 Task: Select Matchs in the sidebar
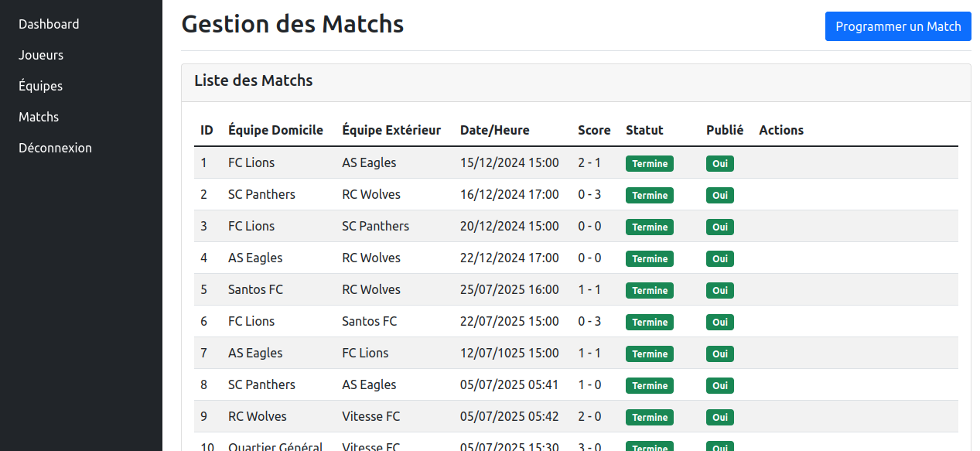tap(39, 117)
